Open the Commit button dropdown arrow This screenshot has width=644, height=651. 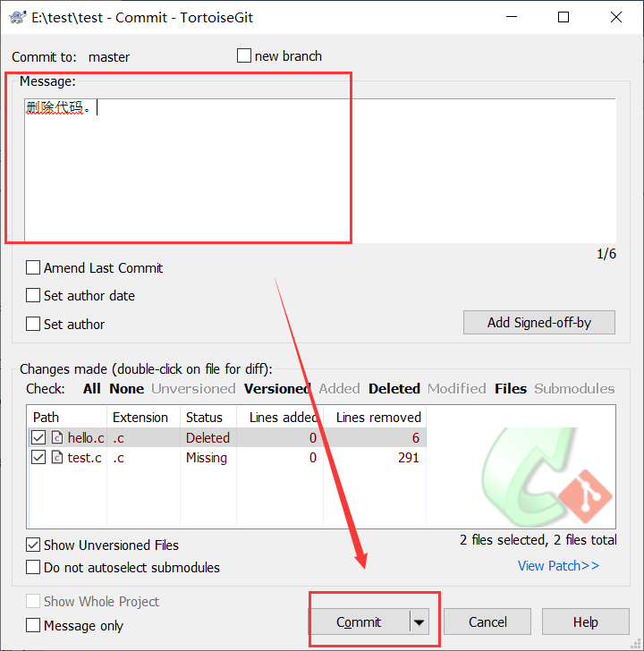click(x=419, y=622)
